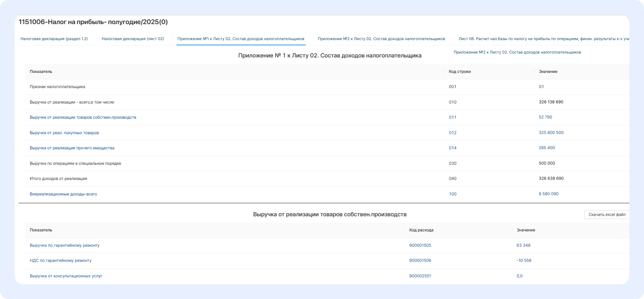The width and height of the screenshot is (644, 299).
Task: Open НДС по гарантийному ремонту link
Action: 61,260
